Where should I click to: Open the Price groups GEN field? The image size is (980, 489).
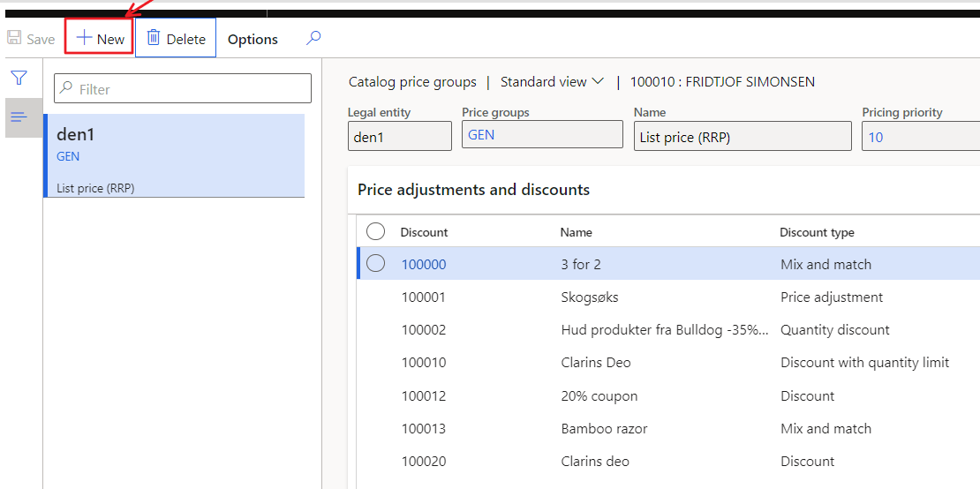tap(542, 136)
